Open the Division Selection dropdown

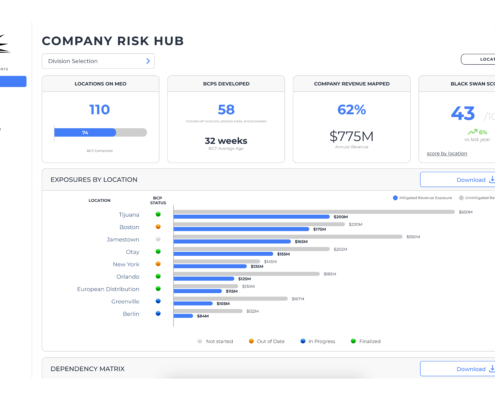98,61
